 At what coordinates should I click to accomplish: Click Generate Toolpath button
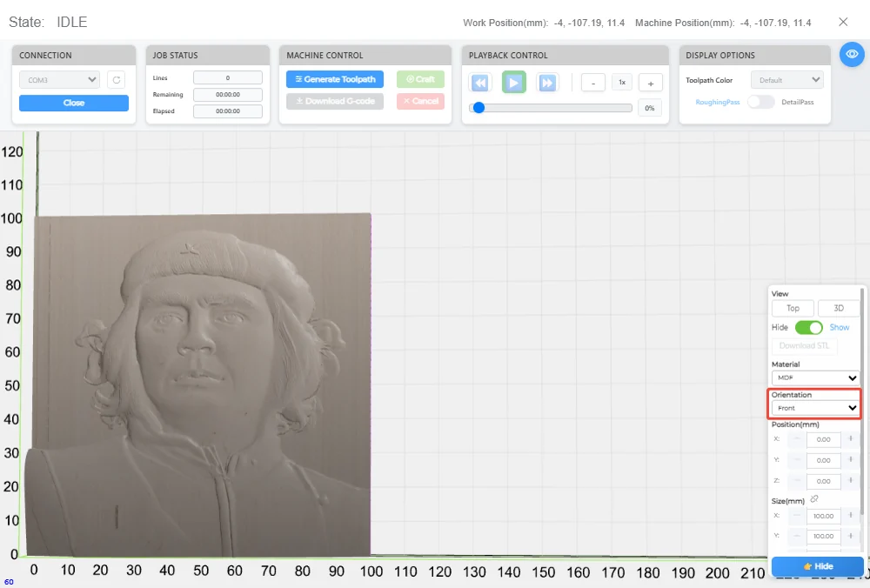click(x=335, y=79)
